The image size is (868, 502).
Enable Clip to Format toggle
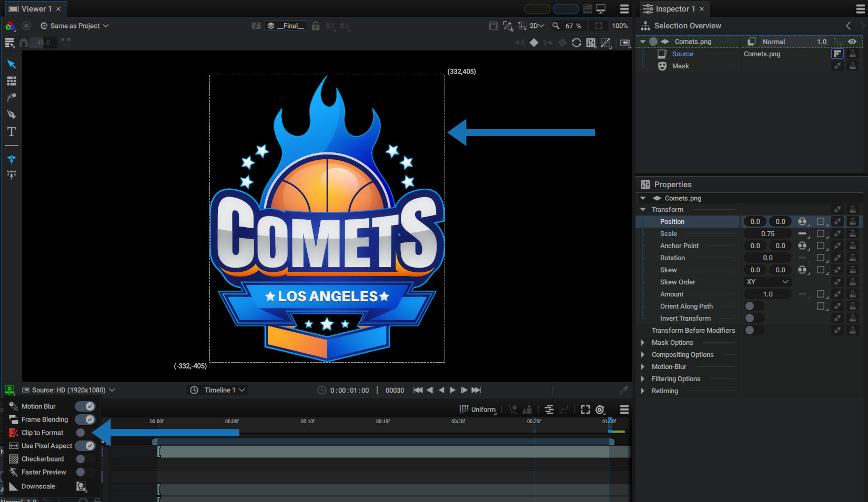click(x=85, y=433)
